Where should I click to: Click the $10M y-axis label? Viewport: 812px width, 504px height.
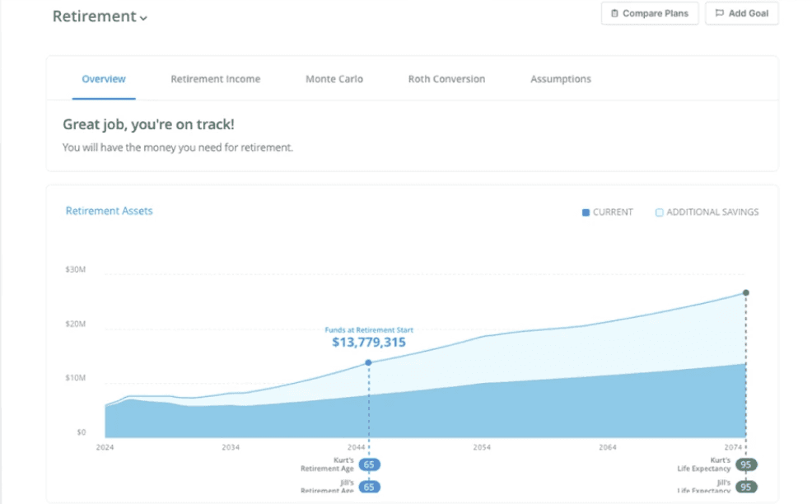[x=76, y=378]
